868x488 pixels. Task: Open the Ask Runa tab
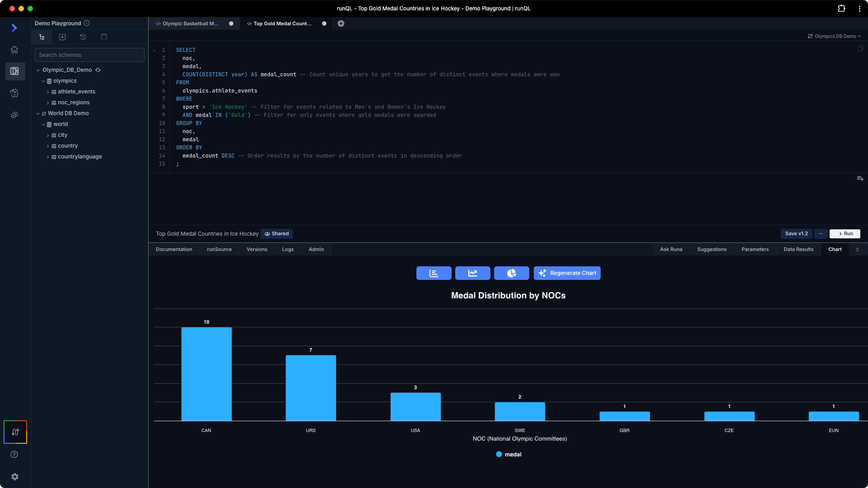(x=671, y=249)
